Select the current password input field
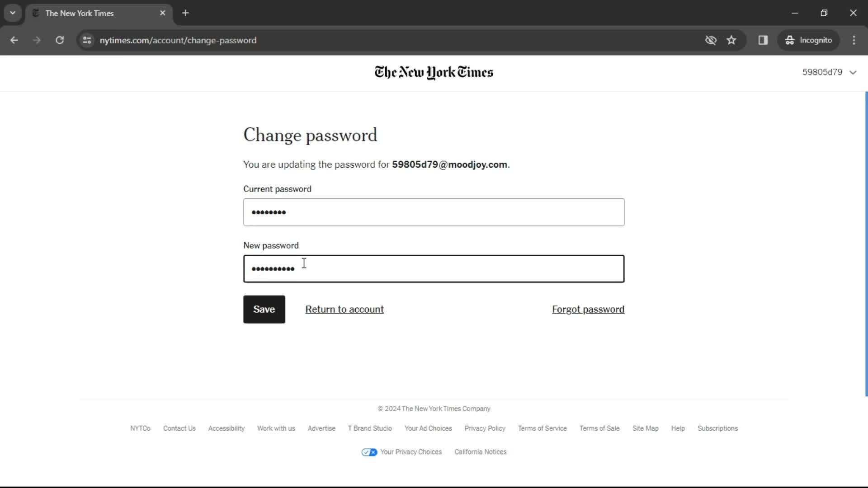 coord(434,212)
